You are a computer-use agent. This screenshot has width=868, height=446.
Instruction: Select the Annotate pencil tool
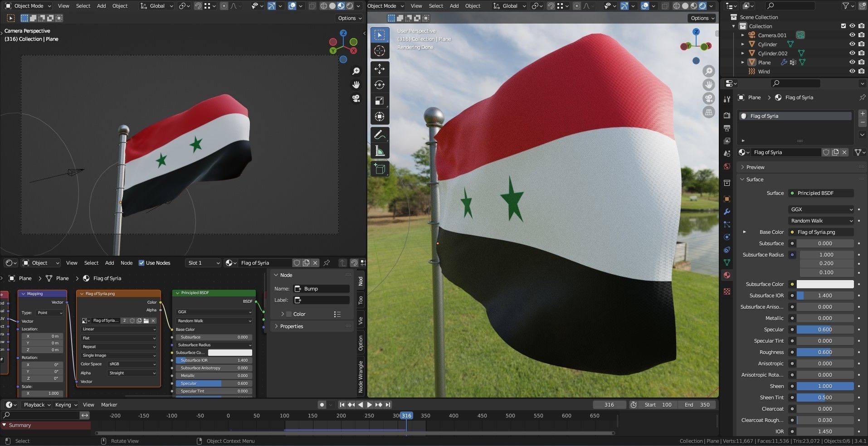coord(380,135)
